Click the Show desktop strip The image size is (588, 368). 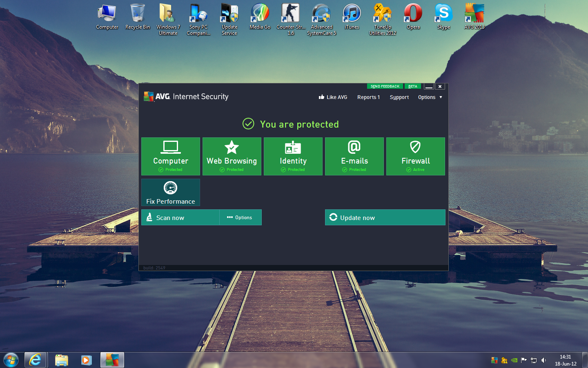tap(585, 360)
